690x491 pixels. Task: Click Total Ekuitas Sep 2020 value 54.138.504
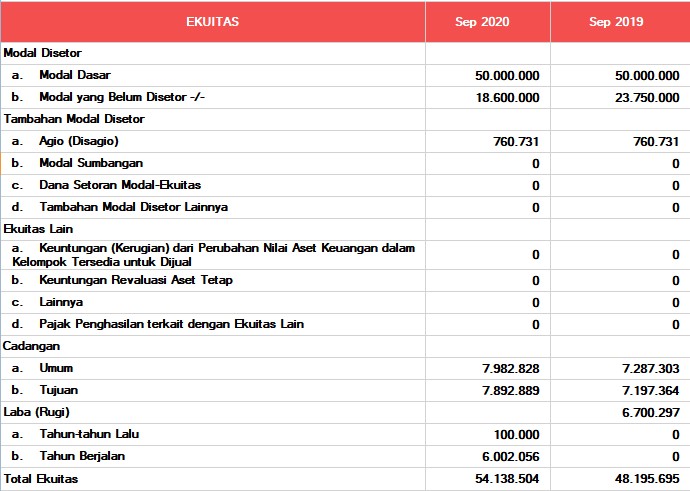(x=507, y=479)
